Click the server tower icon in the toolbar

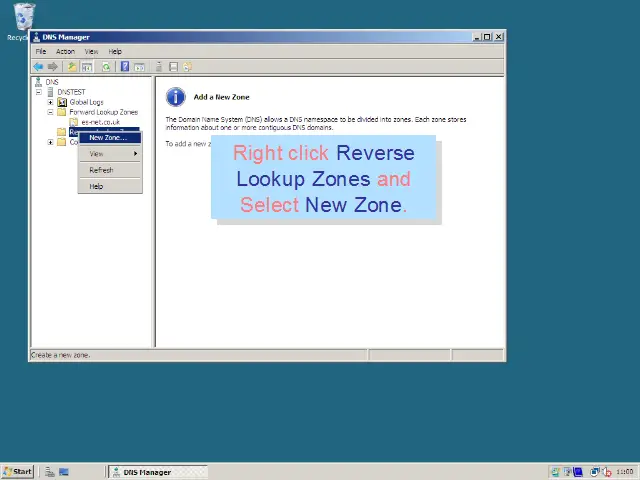click(159, 67)
